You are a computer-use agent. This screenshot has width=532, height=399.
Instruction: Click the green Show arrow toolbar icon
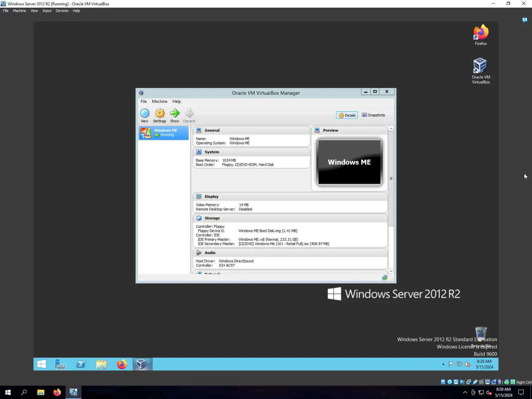point(175,115)
